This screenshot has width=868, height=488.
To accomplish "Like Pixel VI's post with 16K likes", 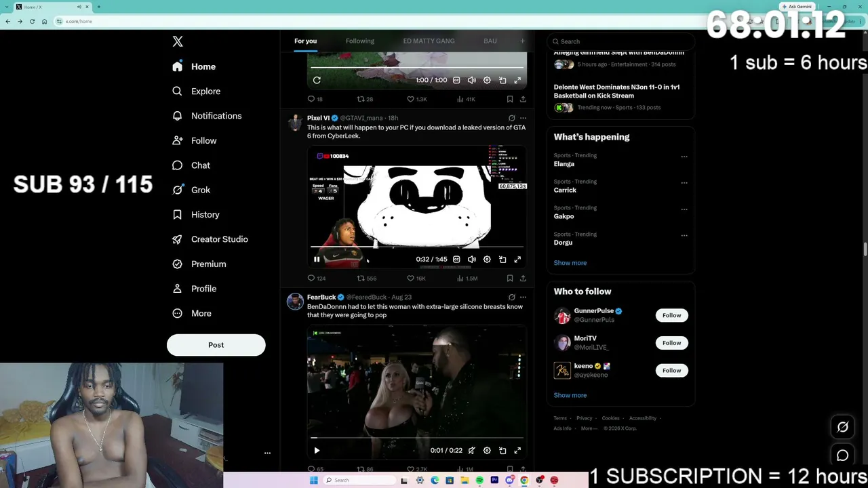I will (x=416, y=278).
